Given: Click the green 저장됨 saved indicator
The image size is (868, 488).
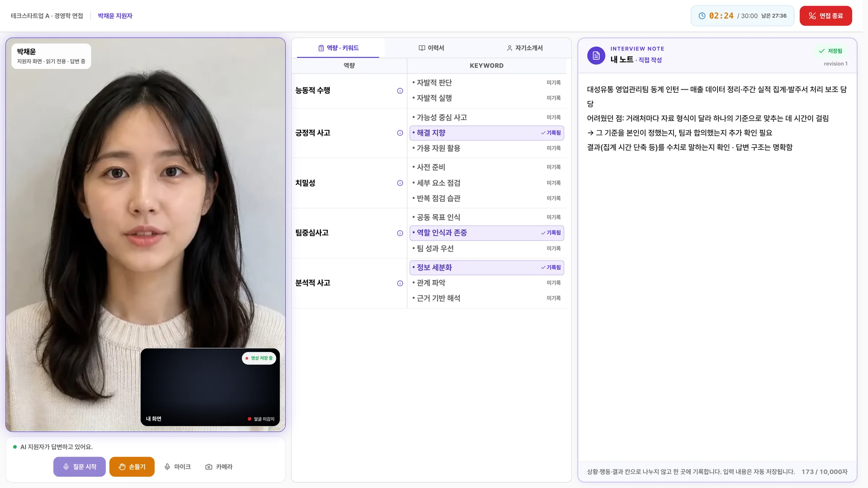Looking at the screenshot, I should coord(830,51).
